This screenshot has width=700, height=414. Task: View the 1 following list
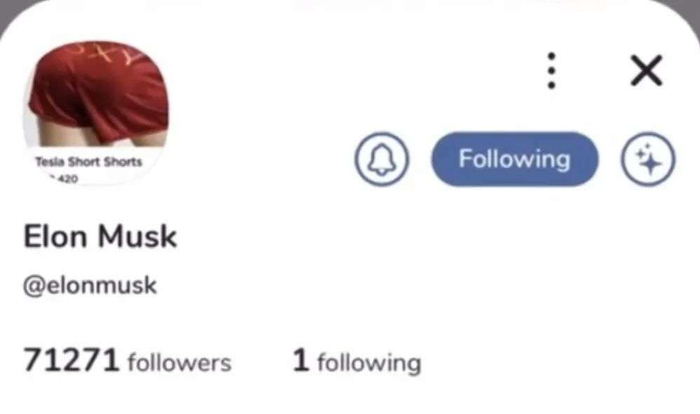pos(356,361)
